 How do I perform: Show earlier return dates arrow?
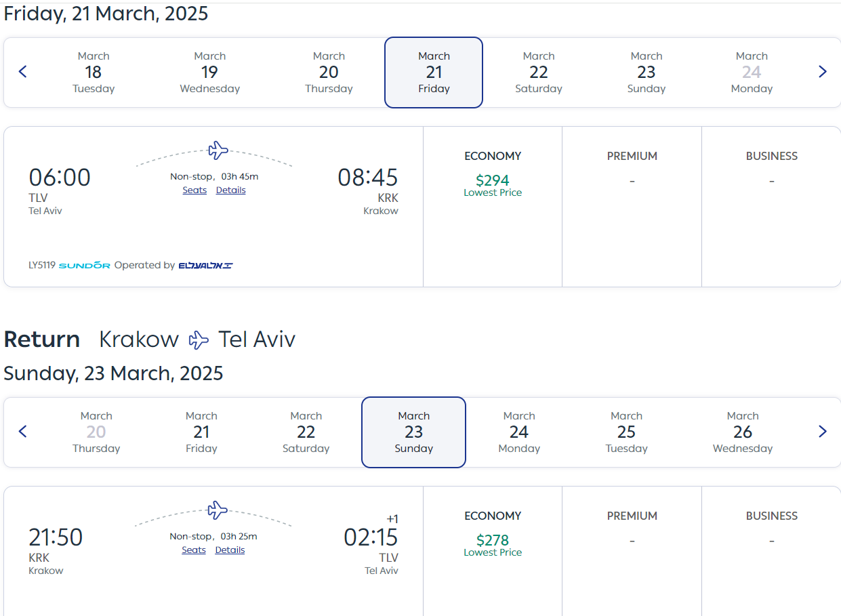click(x=22, y=432)
